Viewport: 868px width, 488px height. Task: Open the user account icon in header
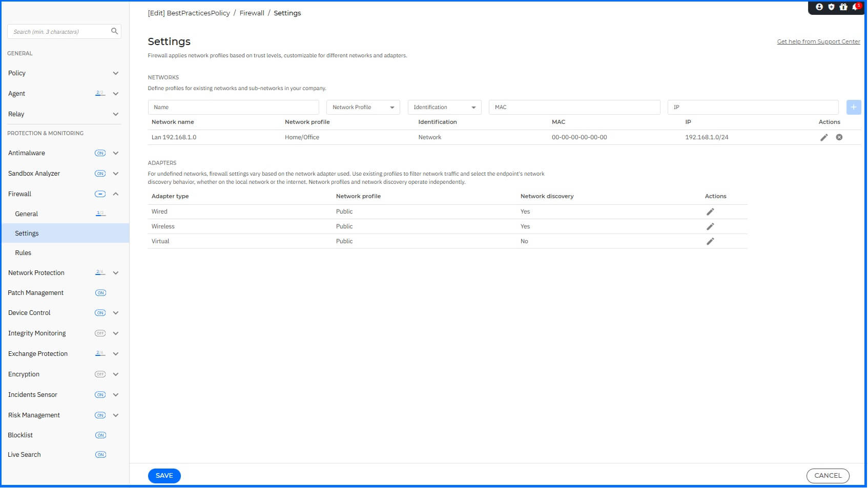(819, 7)
